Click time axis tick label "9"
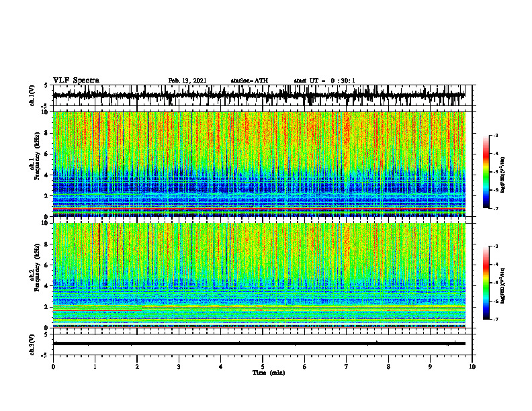The height and width of the screenshot is (411, 532). pyautogui.click(x=430, y=367)
